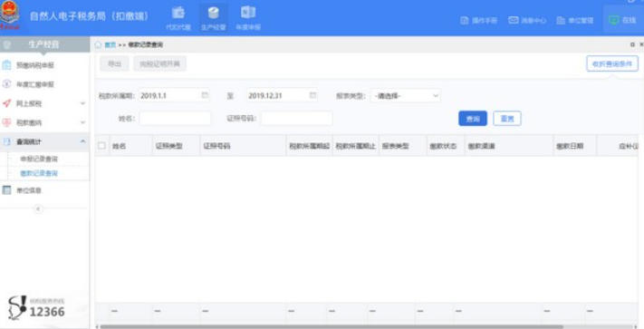Click the home icon in breadcrumb
The width and height of the screenshot is (644, 329).
98,44
